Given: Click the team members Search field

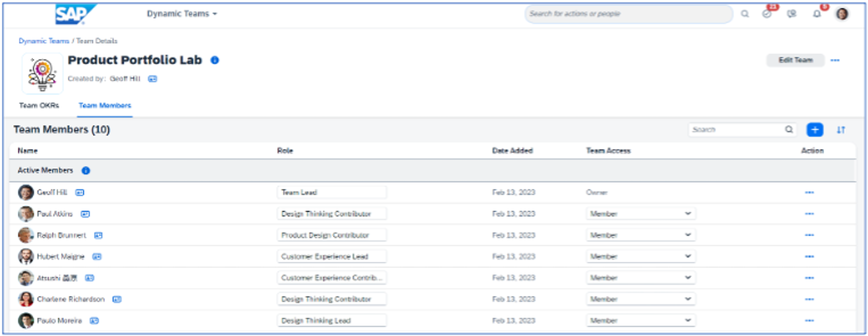Looking at the screenshot, I should 742,130.
